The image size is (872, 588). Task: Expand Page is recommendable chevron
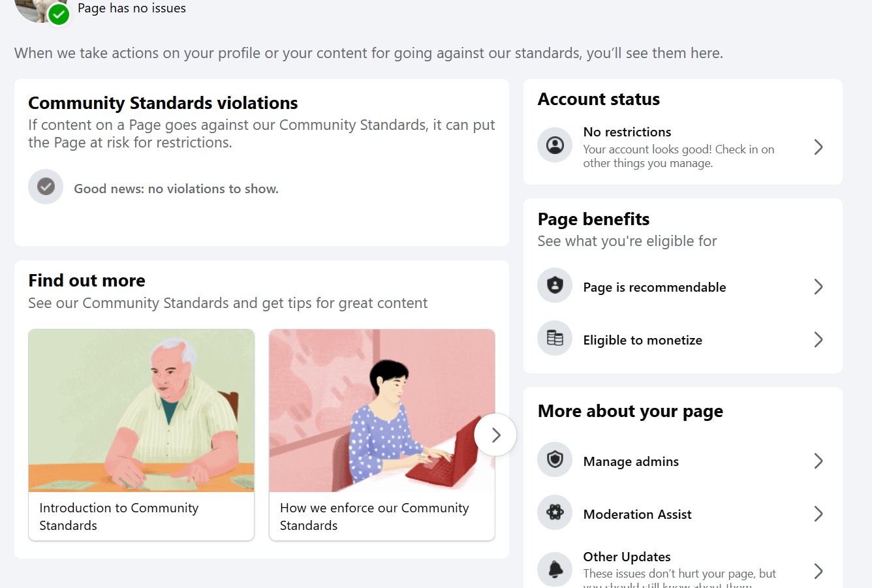pyautogui.click(x=818, y=286)
